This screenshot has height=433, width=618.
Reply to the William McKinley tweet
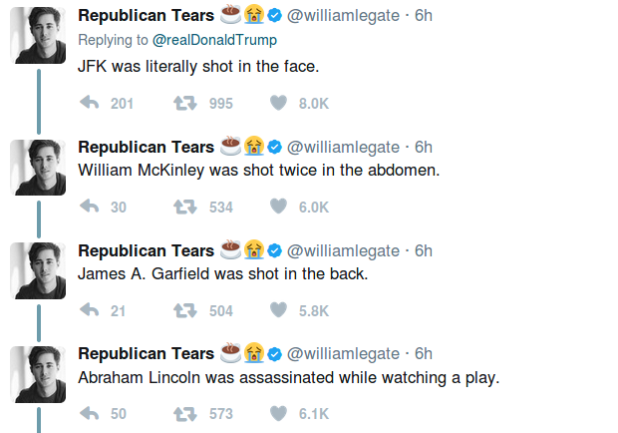click(89, 206)
